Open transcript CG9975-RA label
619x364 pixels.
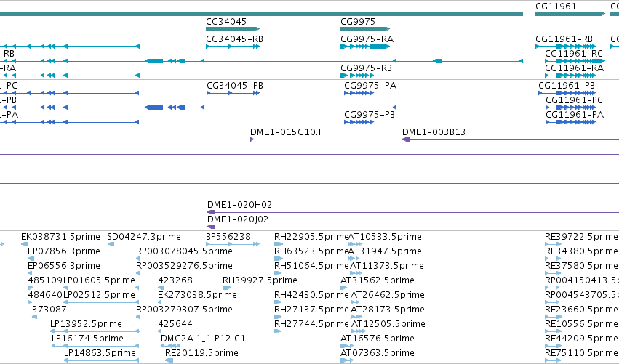[367, 39]
